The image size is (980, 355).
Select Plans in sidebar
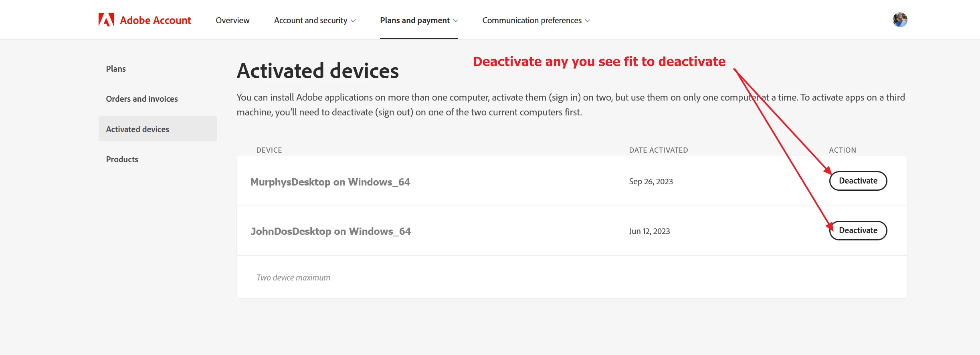[x=116, y=69]
